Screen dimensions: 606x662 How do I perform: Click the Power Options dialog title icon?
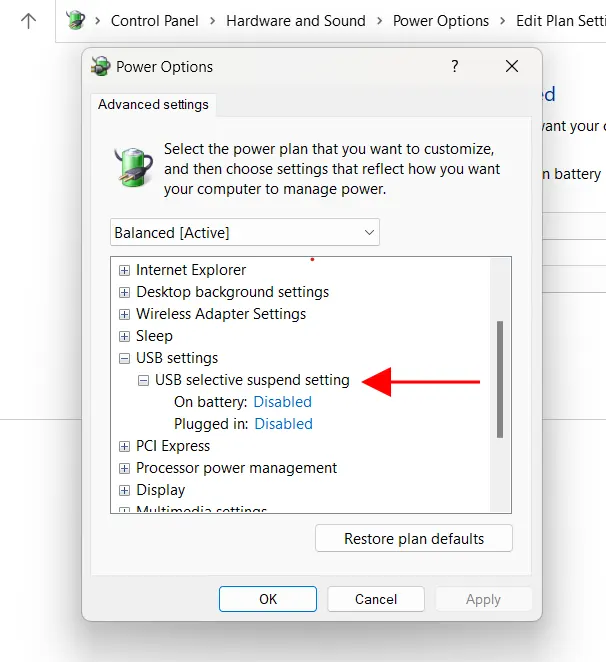[x=101, y=66]
